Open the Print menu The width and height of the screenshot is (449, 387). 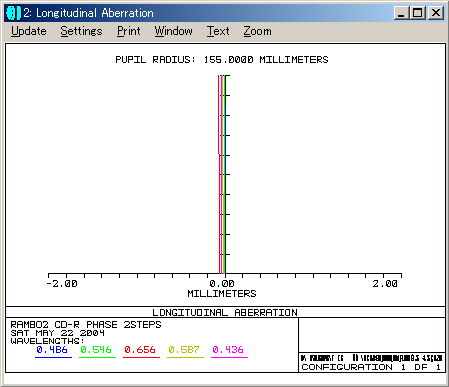tap(129, 31)
